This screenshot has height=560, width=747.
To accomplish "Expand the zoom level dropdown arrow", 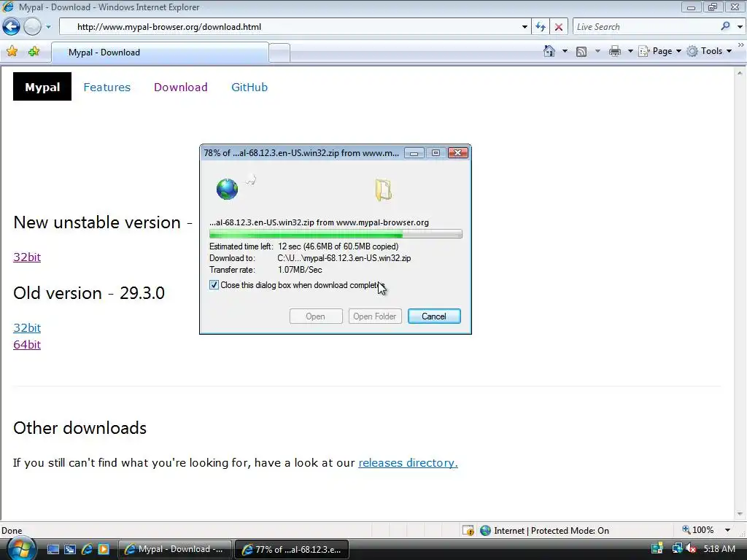I will point(727,530).
